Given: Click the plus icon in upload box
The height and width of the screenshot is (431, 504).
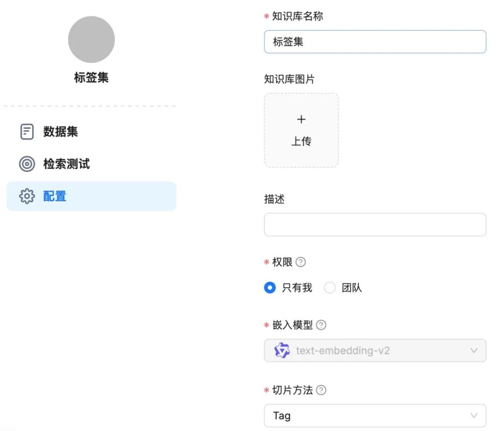Looking at the screenshot, I should click(x=301, y=120).
